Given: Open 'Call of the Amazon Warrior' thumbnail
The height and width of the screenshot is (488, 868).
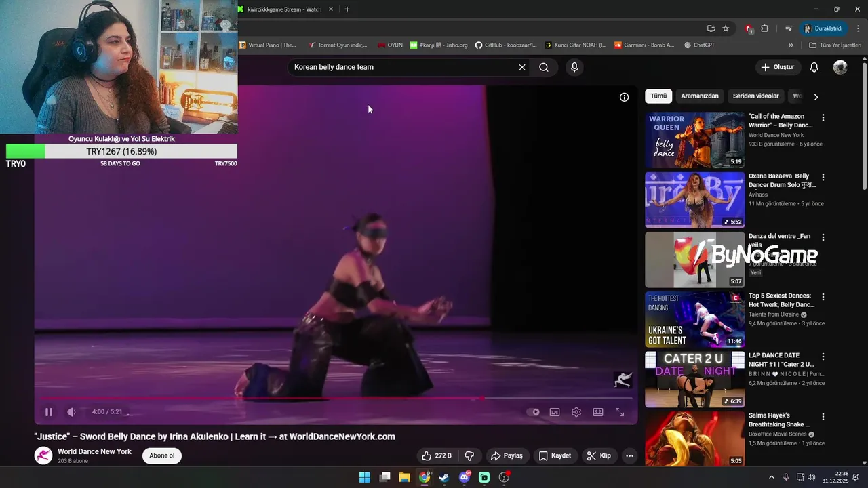Looking at the screenshot, I should [694, 140].
